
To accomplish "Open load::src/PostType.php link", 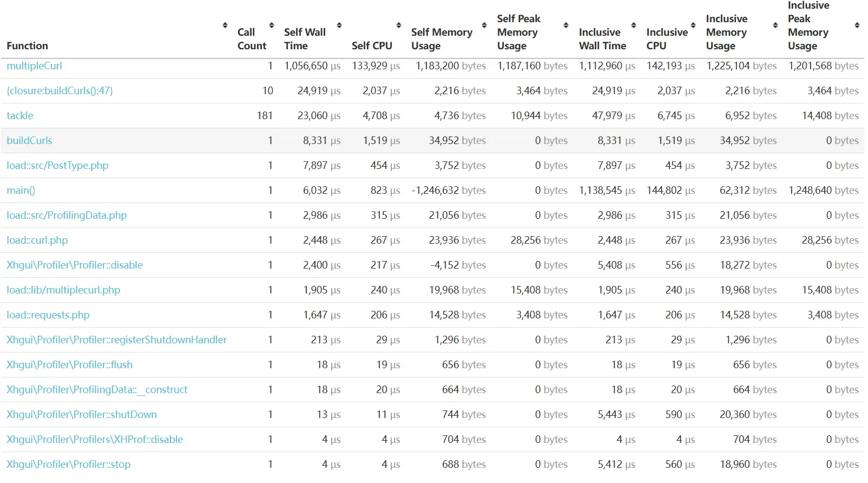I will pyautogui.click(x=57, y=166).
